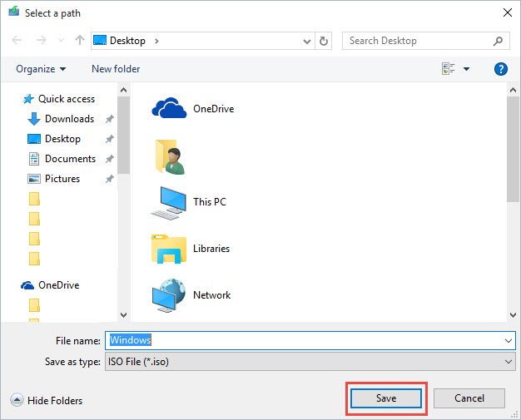521x420 pixels.
Task: Click the refresh button beside address bar
Action: pos(323,42)
